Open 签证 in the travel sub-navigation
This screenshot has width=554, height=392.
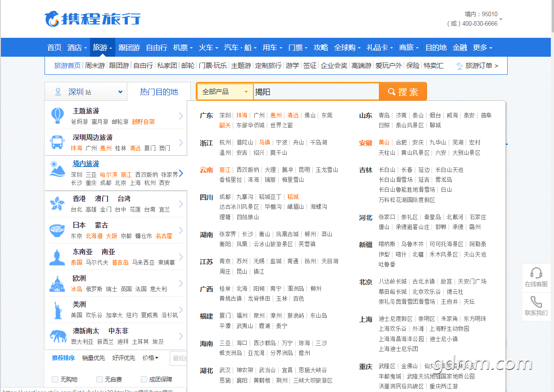[x=310, y=65]
